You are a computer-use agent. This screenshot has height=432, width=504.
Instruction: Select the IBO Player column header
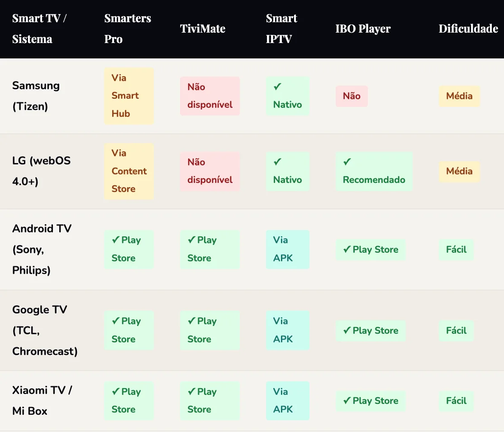[363, 29]
